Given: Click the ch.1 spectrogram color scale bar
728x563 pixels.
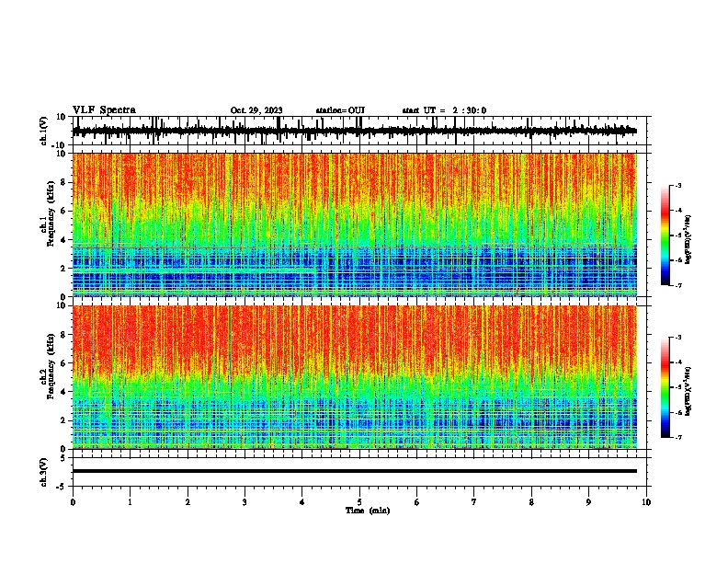Looking at the screenshot, I should (x=665, y=236).
